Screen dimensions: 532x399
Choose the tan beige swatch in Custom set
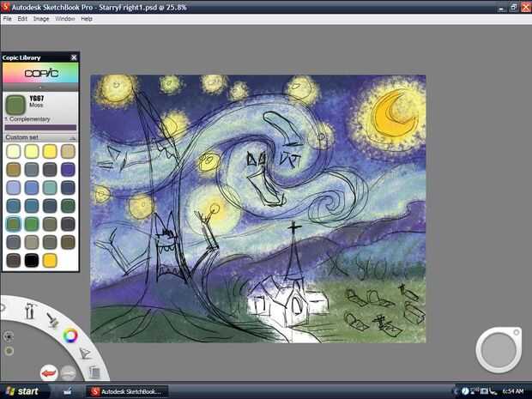tap(68, 151)
